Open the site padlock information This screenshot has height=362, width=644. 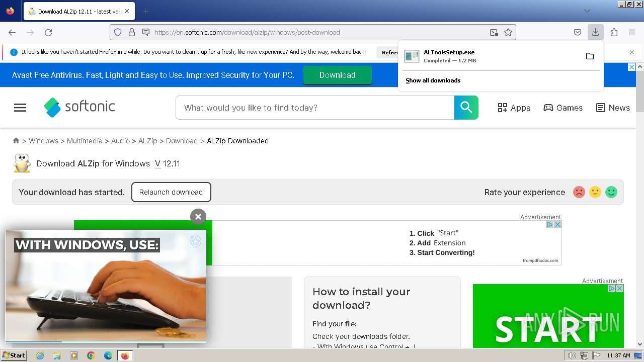132,32
